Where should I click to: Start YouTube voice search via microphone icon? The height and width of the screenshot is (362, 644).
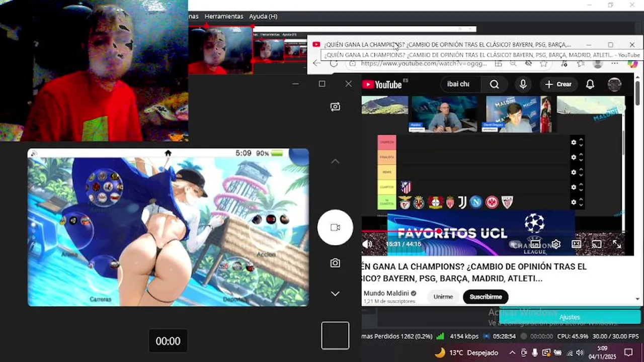click(523, 84)
